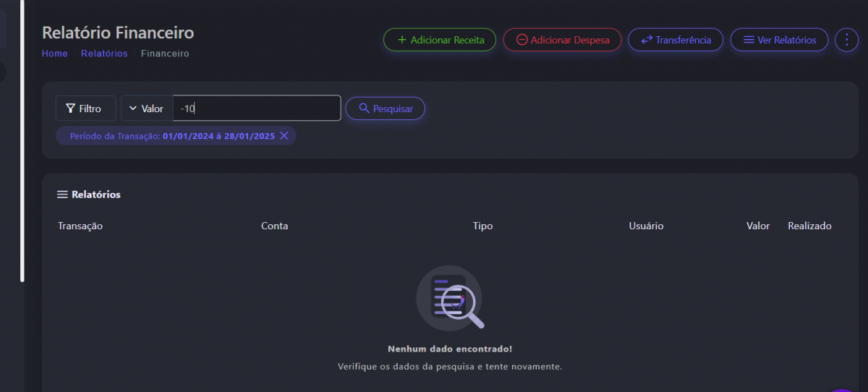Click the plus icon on Adicionar Receita
Viewport: 868px width, 392px height.
402,40
